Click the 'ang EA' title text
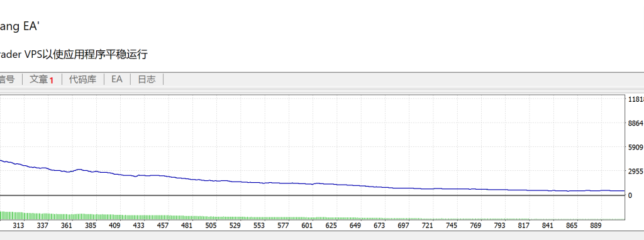Image resolution: width=644 pixels, height=240 pixels. [19, 27]
